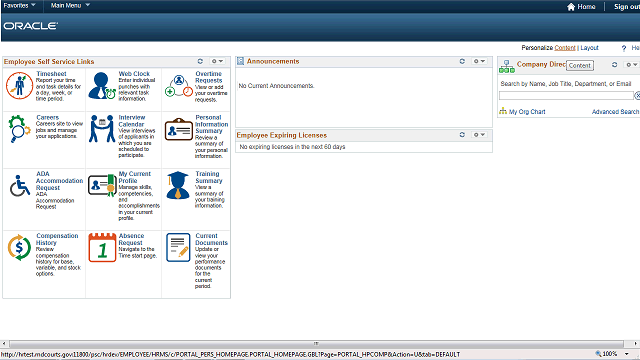Click the no expiring licenses message
The width and height of the screenshot is (640, 360).
(292, 147)
